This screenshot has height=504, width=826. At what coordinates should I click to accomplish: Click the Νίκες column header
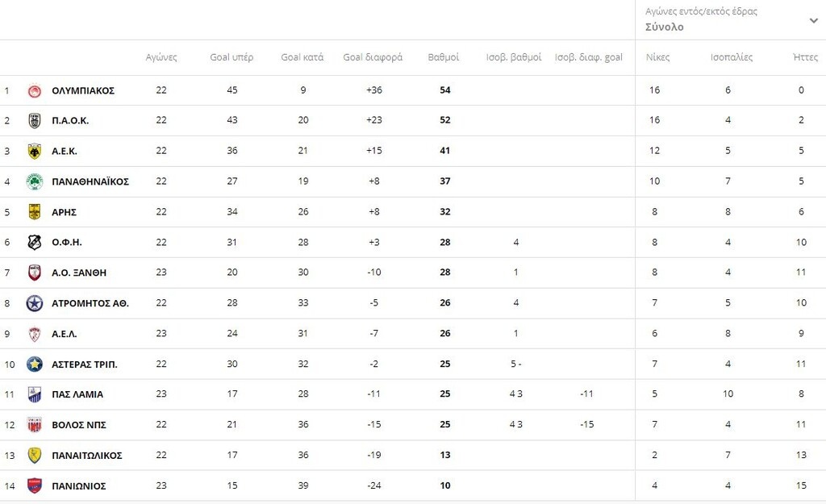(x=657, y=58)
